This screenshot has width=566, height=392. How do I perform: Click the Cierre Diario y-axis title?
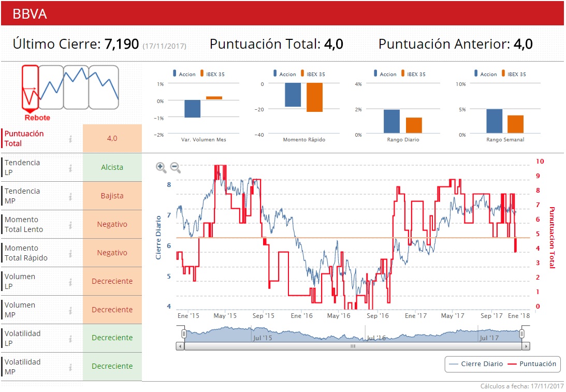158,238
